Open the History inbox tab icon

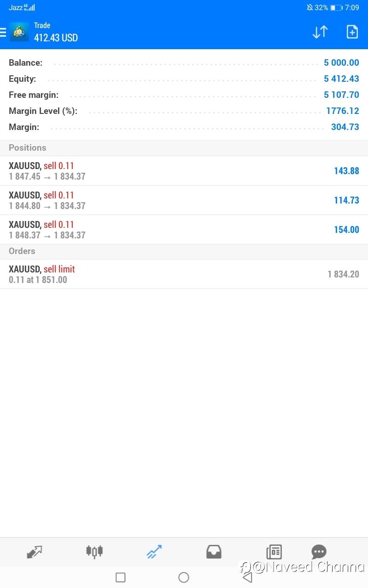[x=213, y=551]
